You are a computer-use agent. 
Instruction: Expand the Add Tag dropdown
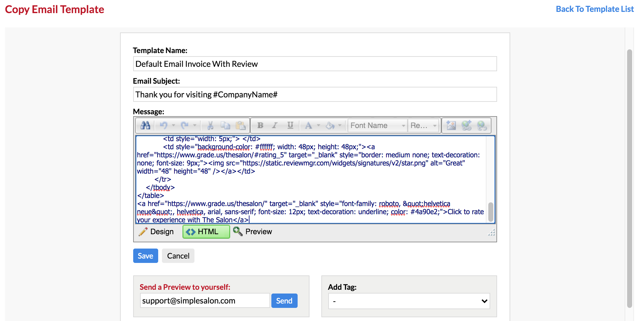click(409, 301)
